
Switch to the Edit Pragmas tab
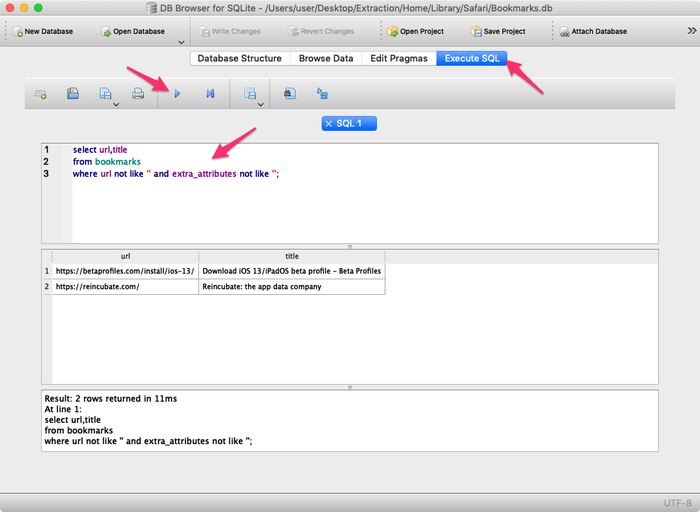[x=399, y=58]
